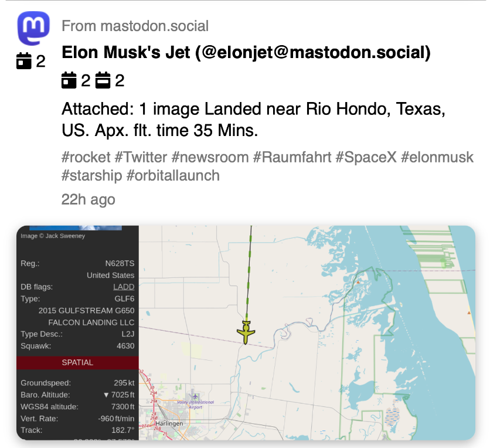490x448 pixels.
Task: Click the down arrow beside Baro. Altitude value
Action: tap(106, 395)
